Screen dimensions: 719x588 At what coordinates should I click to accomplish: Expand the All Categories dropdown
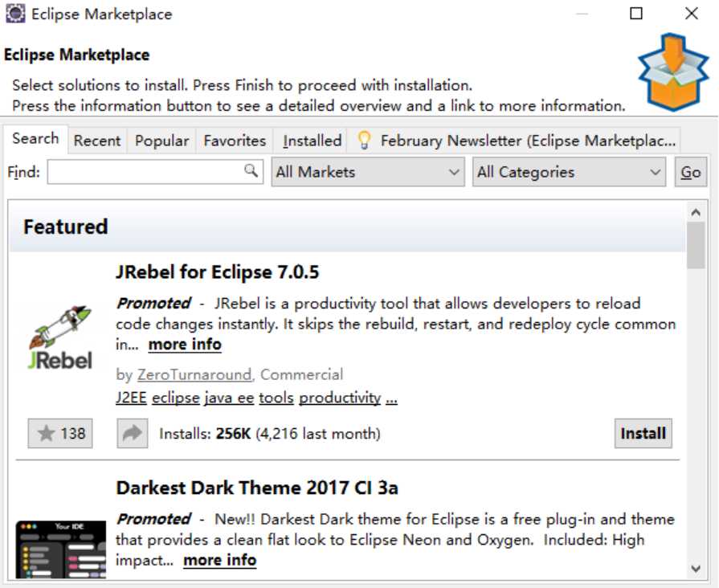tap(569, 172)
